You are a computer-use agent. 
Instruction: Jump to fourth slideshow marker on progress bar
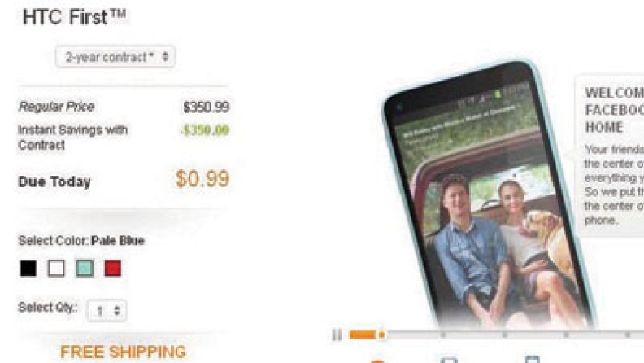coord(566,335)
